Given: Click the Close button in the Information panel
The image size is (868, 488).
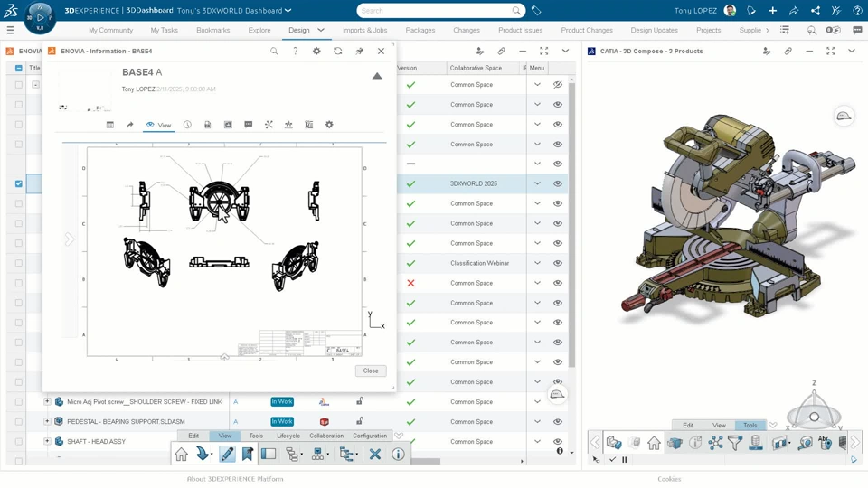Looking at the screenshot, I should pyautogui.click(x=371, y=371).
